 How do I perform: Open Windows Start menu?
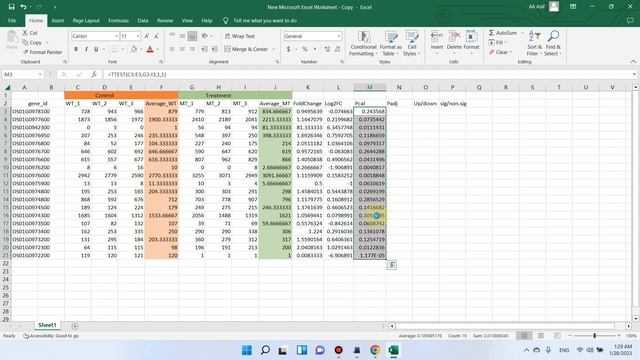(x=247, y=350)
